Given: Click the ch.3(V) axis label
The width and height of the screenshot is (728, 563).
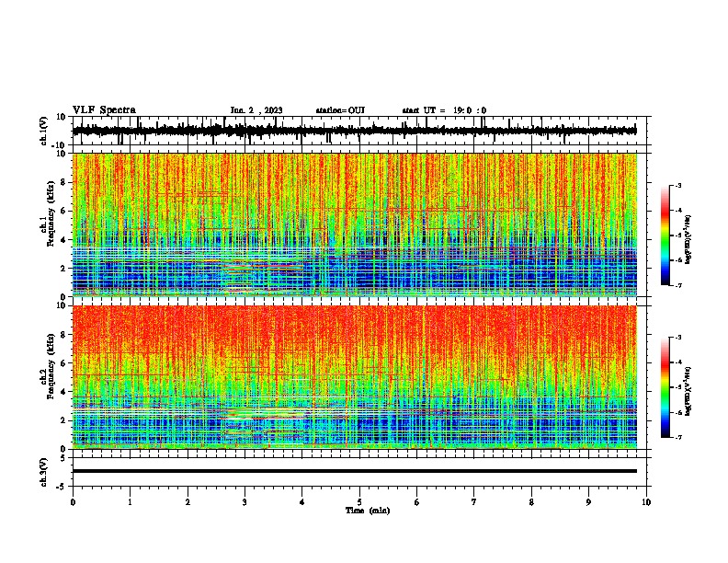Looking at the screenshot, I should (x=44, y=473).
